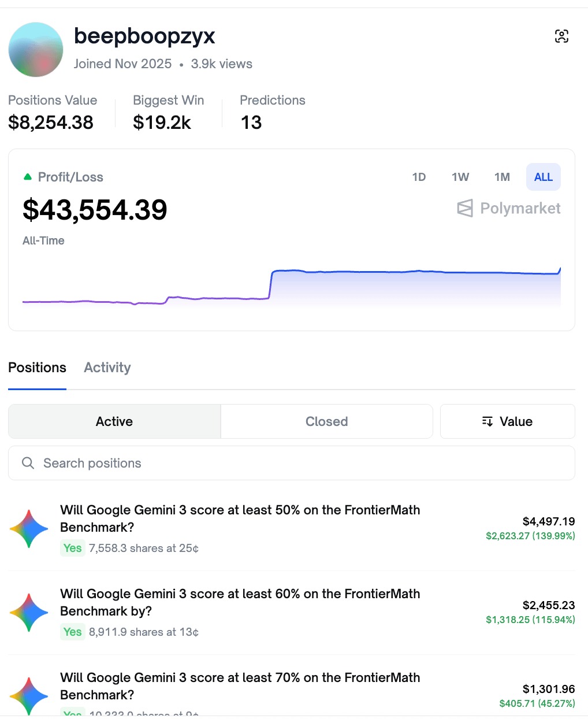
Task: Show Closed positions
Action: point(326,421)
